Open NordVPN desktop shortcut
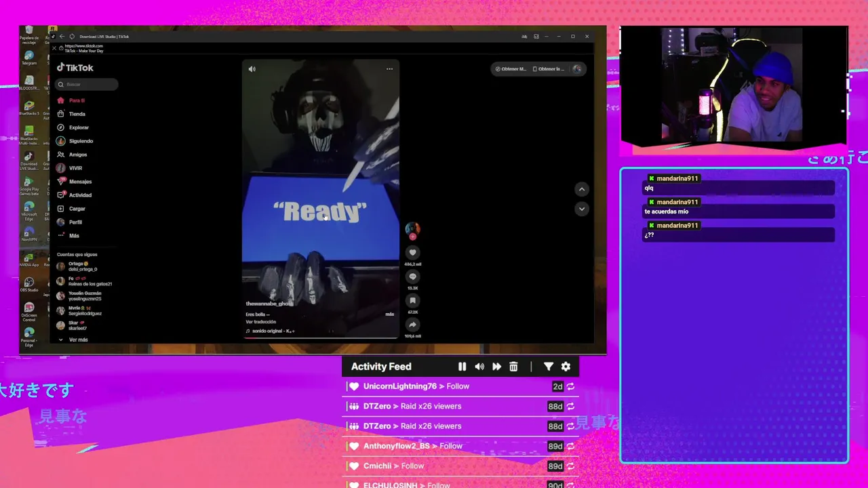Viewport: 868px width, 488px height. pyautogui.click(x=28, y=235)
